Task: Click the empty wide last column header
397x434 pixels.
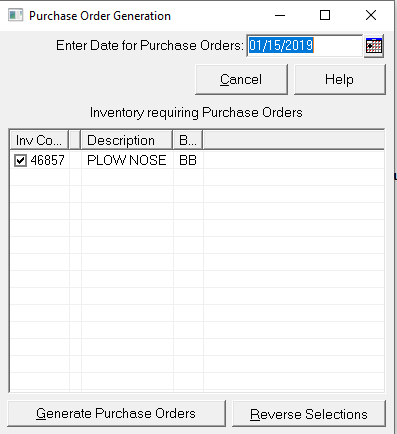Action: point(294,140)
